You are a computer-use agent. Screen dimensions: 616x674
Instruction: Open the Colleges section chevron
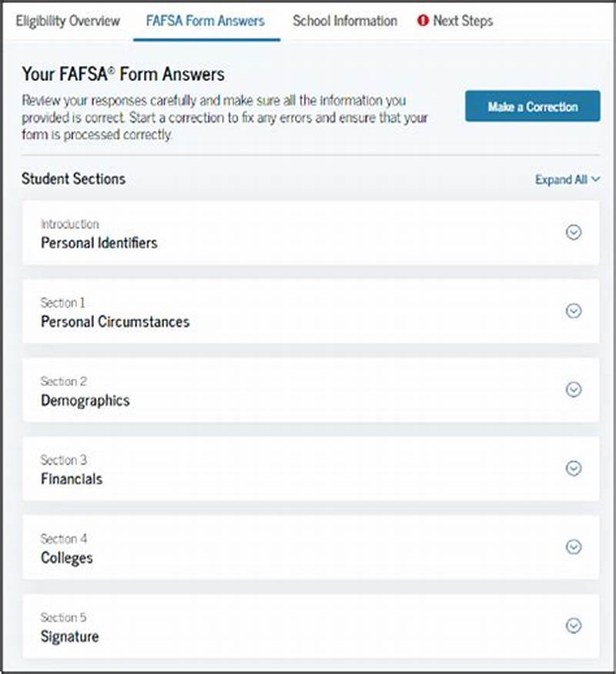574,547
